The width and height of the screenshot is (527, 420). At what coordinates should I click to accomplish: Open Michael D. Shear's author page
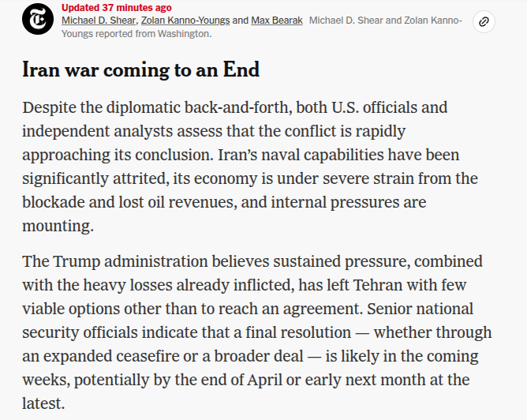tap(98, 20)
